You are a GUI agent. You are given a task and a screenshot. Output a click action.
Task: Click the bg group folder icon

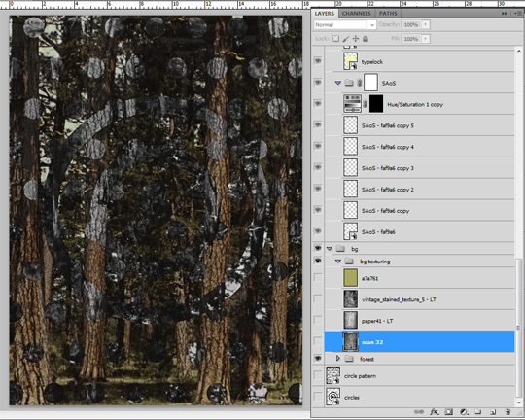[340, 249]
